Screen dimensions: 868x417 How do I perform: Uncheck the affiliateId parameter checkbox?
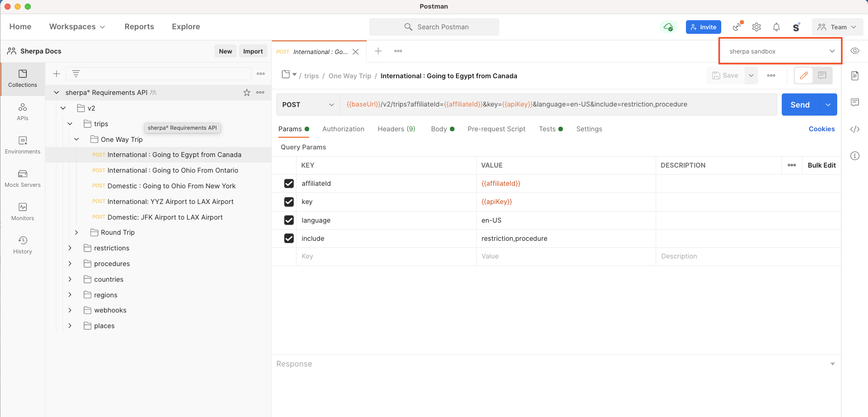pyautogui.click(x=289, y=183)
